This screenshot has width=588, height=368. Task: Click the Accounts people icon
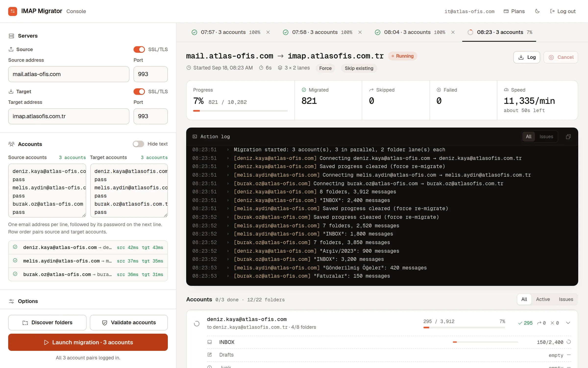click(11, 144)
